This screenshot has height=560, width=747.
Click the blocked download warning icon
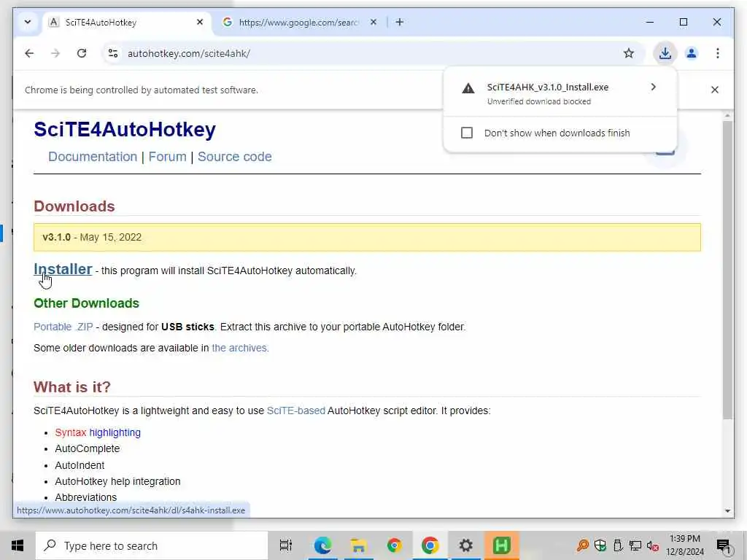coord(468,88)
